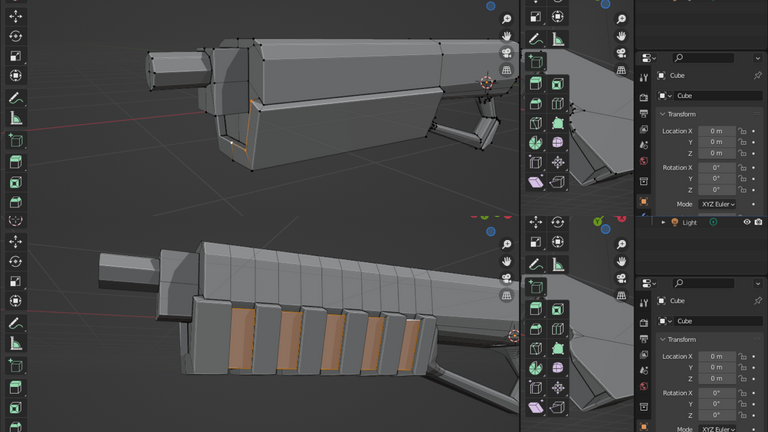This screenshot has height=432, width=768.
Task: Click the Rotation Z field in the upper properties panel
Action: [717, 190]
